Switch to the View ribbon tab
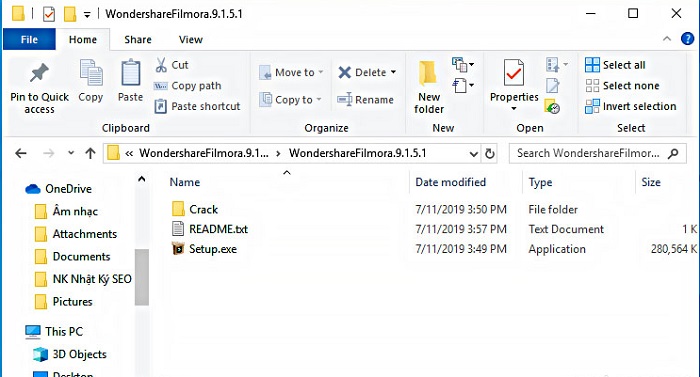 pos(191,40)
